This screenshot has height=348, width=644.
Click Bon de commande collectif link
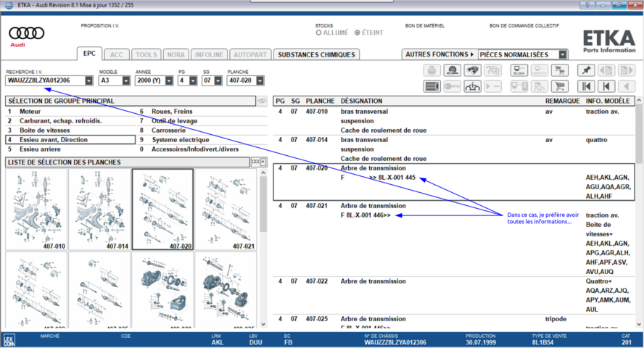[524, 26]
